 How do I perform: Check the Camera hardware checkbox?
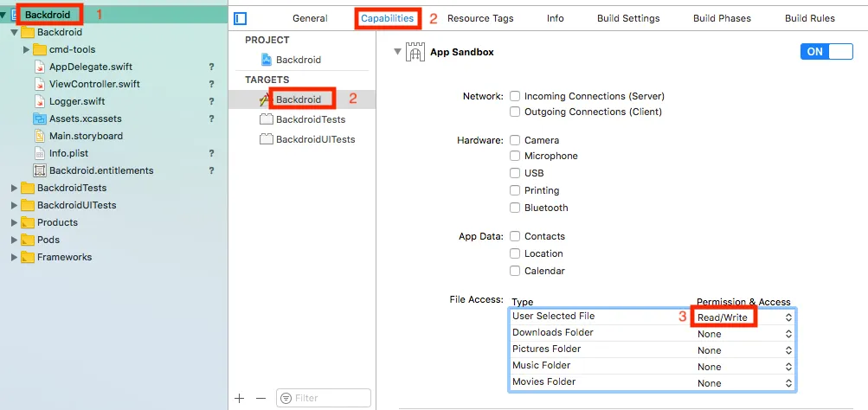515,140
